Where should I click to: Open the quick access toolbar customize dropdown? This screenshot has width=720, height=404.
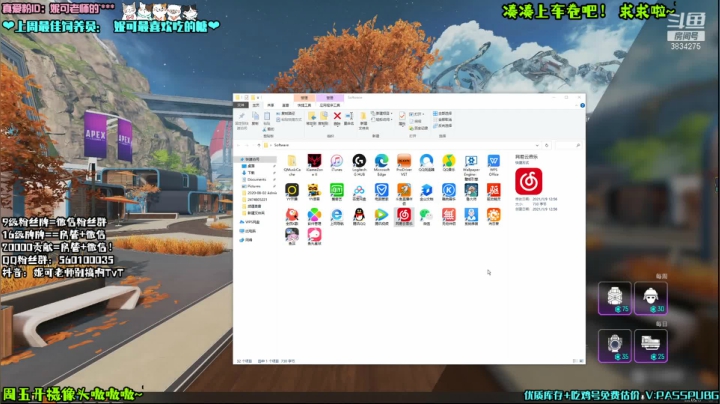[x=258, y=98]
